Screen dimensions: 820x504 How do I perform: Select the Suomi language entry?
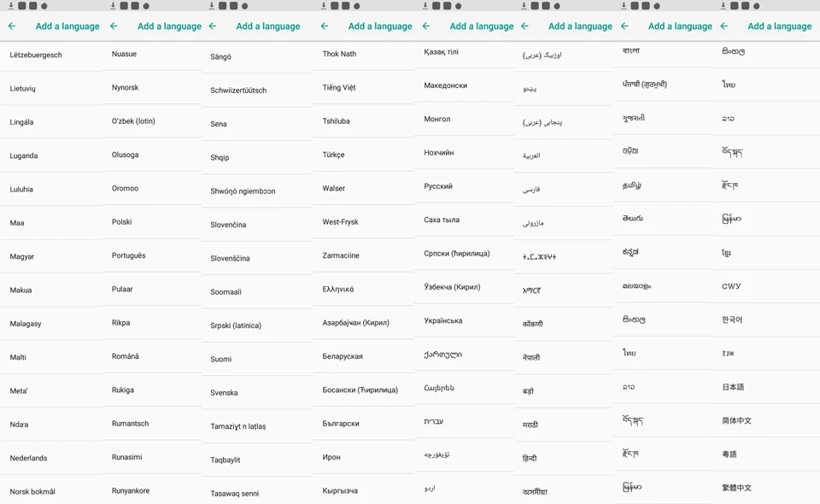(x=257, y=359)
